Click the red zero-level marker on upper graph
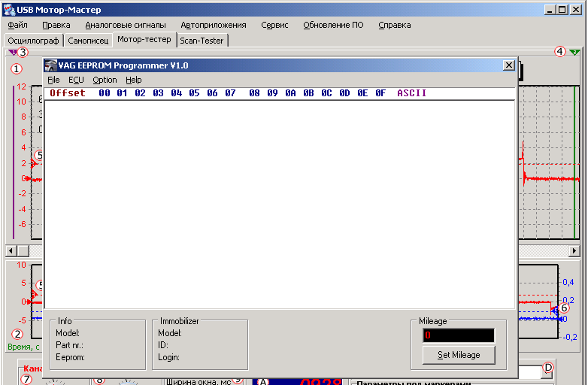The image size is (588, 385). (x=29, y=178)
